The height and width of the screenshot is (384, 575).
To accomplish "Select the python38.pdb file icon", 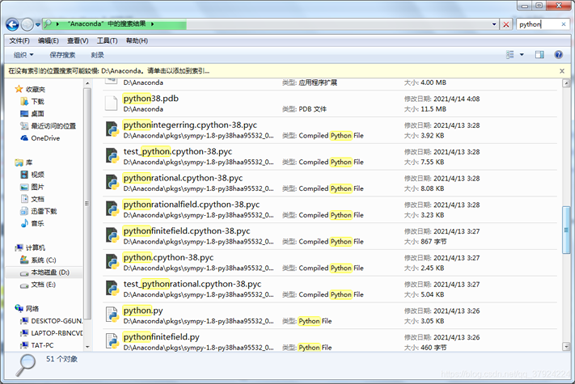I will pyautogui.click(x=111, y=103).
